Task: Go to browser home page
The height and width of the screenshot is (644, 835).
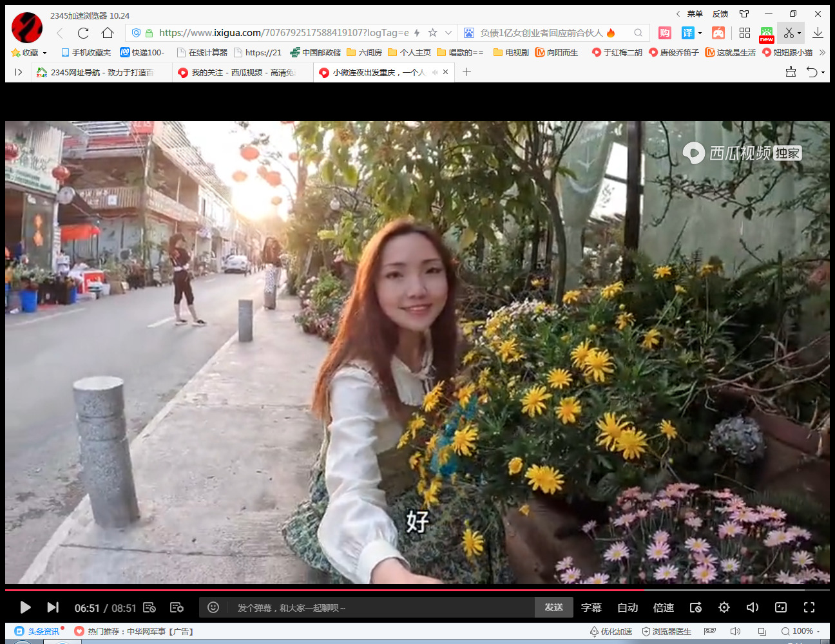Action: tap(108, 33)
